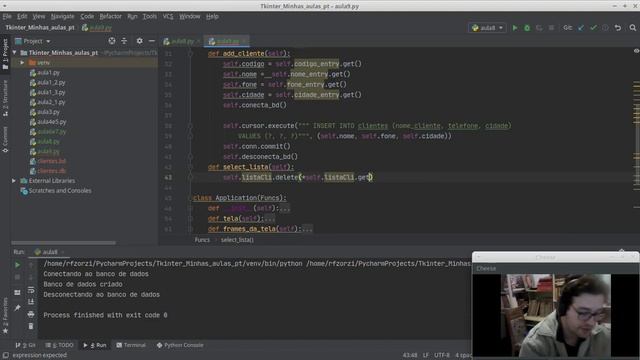Click the Git commit checkmark icon
Viewport: 640px width, 360px height.
click(593, 28)
